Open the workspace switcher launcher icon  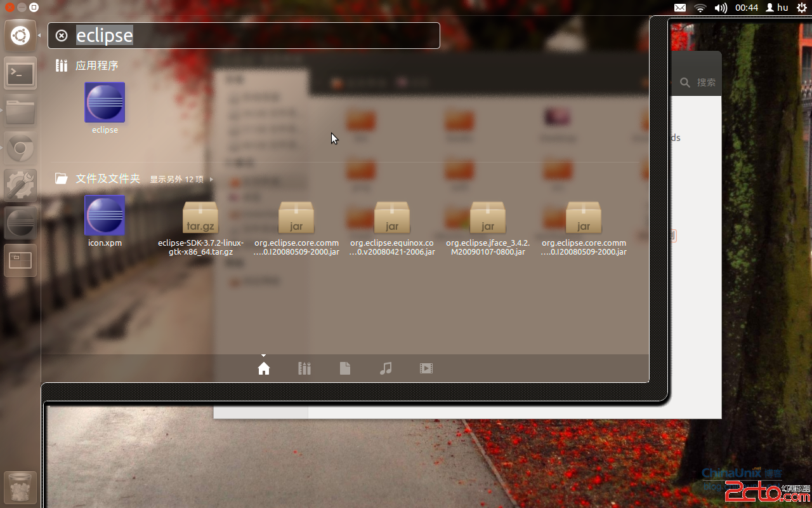coord(20,260)
